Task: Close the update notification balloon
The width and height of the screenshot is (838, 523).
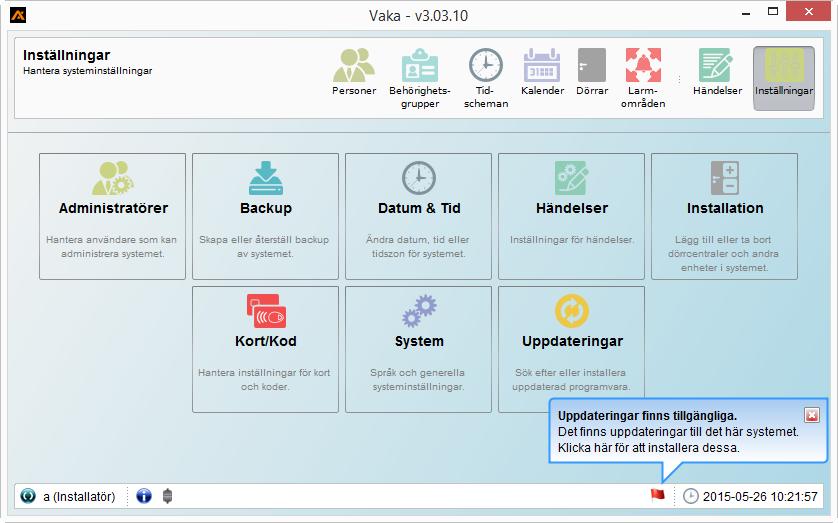Action: click(x=812, y=415)
